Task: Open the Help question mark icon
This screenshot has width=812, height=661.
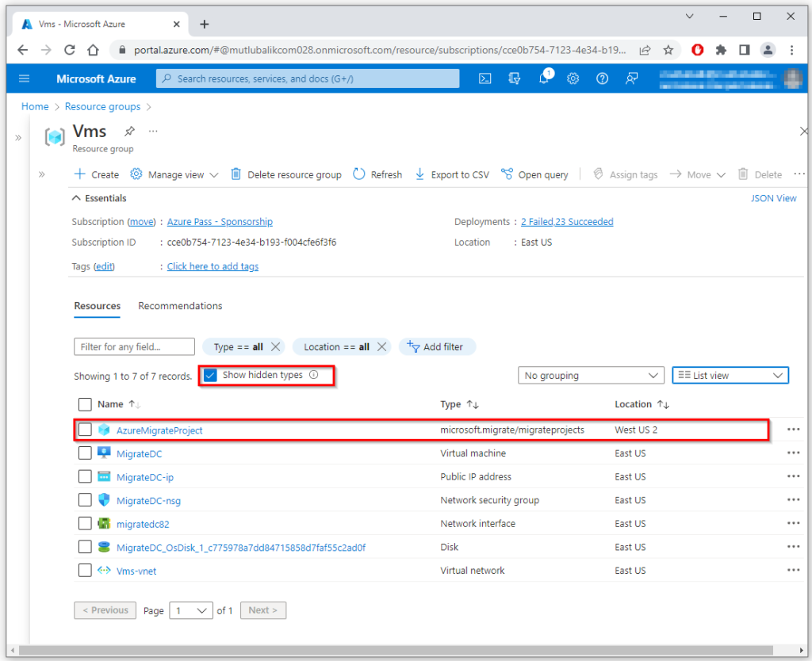Action: (x=603, y=78)
